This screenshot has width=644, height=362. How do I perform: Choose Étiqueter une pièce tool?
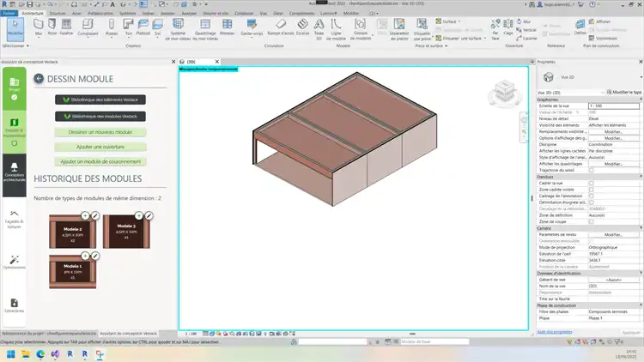pyautogui.click(x=422, y=29)
